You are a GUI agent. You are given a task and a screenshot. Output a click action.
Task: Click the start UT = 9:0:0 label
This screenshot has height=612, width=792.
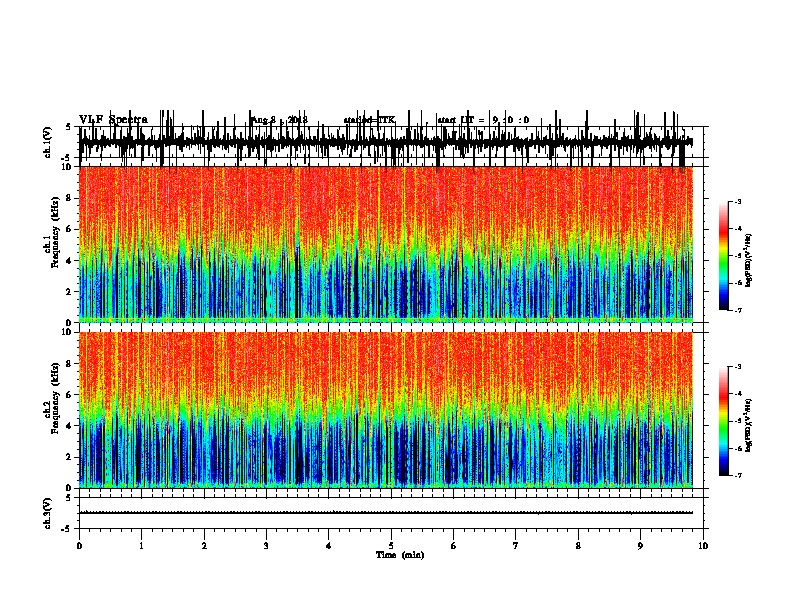[x=483, y=120]
